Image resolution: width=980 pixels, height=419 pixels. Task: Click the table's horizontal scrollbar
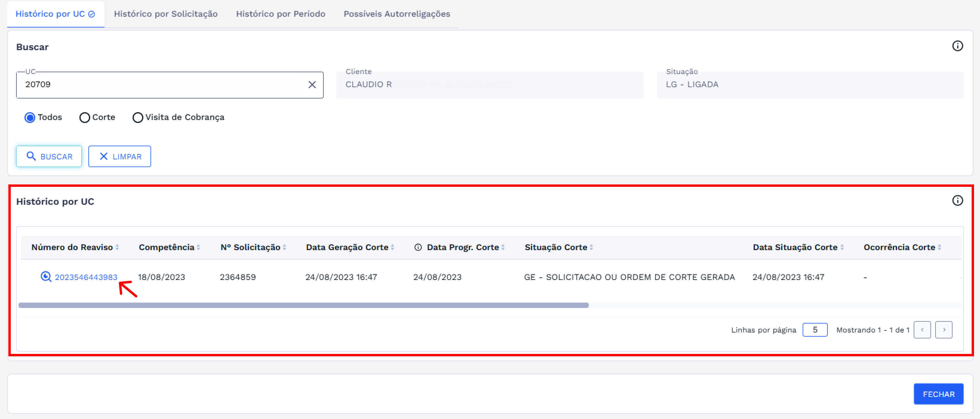point(303,305)
